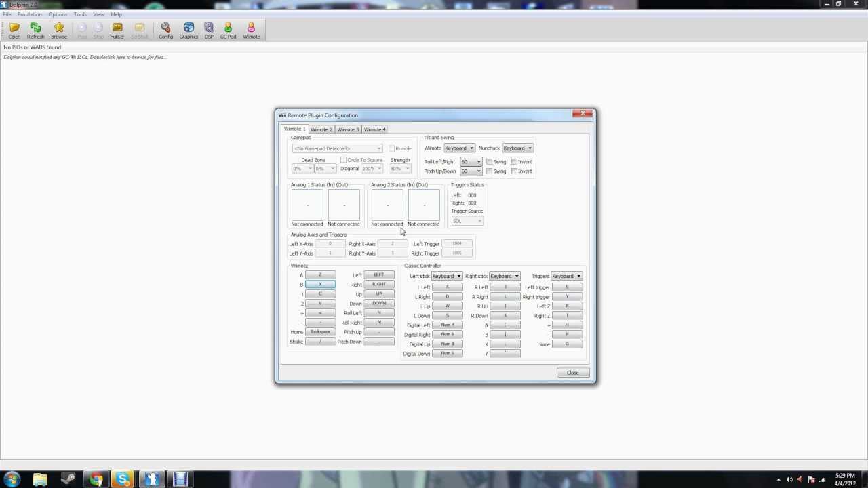The height and width of the screenshot is (488, 868).
Task: Open the Classic Controller Left stick dropdown
Action: click(447, 276)
